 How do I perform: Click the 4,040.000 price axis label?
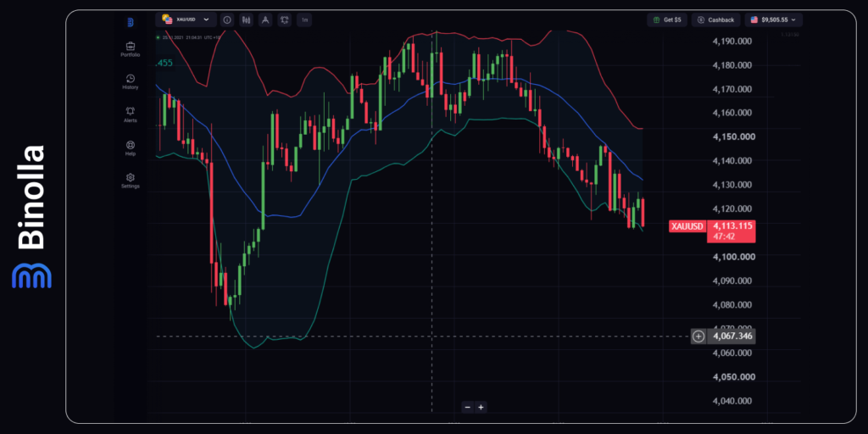[x=732, y=401]
